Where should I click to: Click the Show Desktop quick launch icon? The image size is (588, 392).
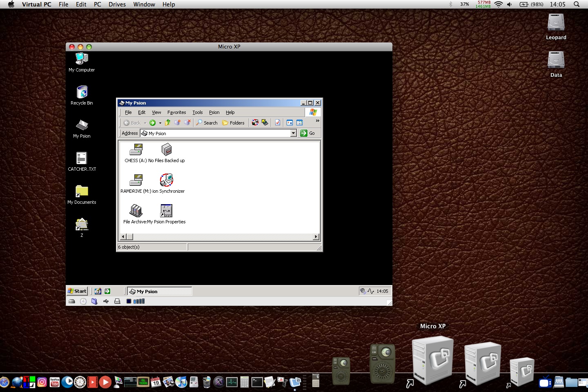click(x=98, y=291)
